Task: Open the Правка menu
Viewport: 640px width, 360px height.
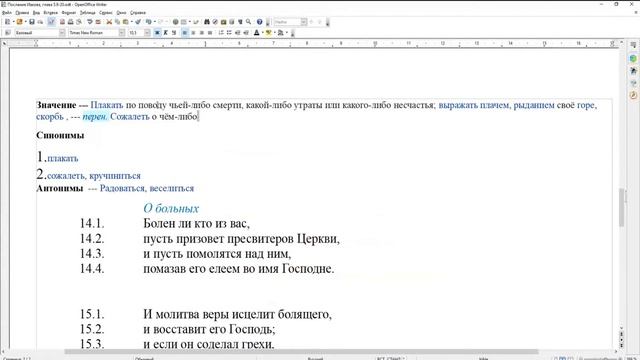Action: point(22,13)
